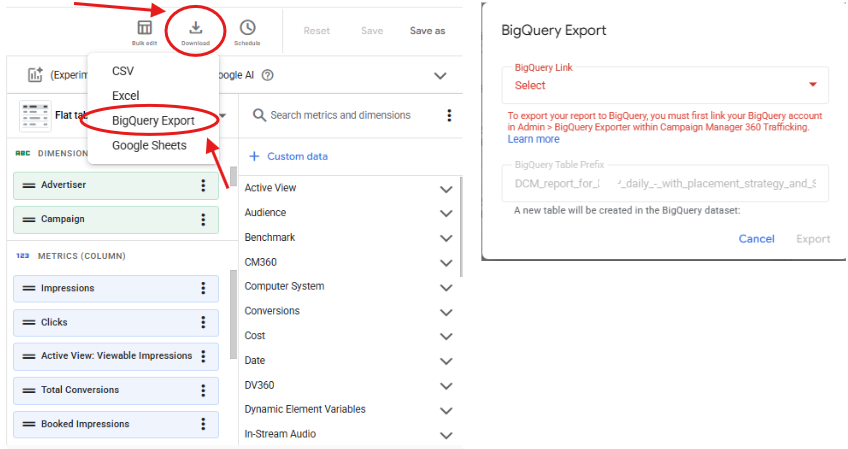The image size is (848, 449).
Task: Expand the Benchmark category
Action: [446, 238]
